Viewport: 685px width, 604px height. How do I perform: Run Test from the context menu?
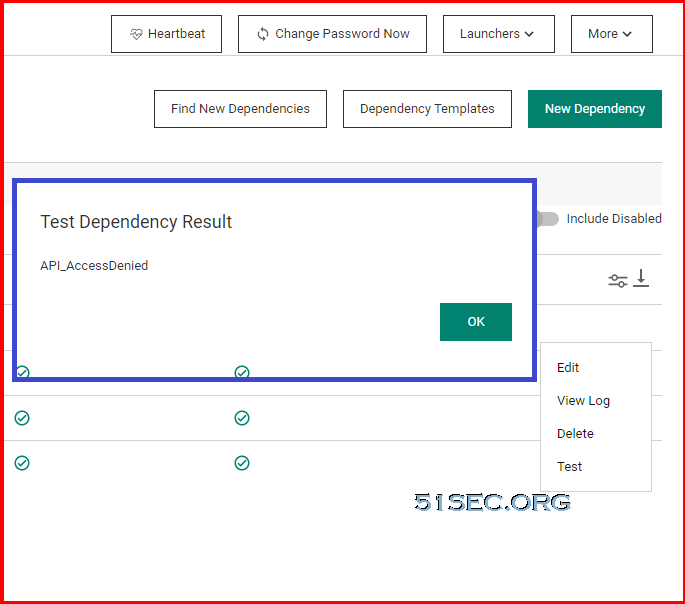pos(569,466)
